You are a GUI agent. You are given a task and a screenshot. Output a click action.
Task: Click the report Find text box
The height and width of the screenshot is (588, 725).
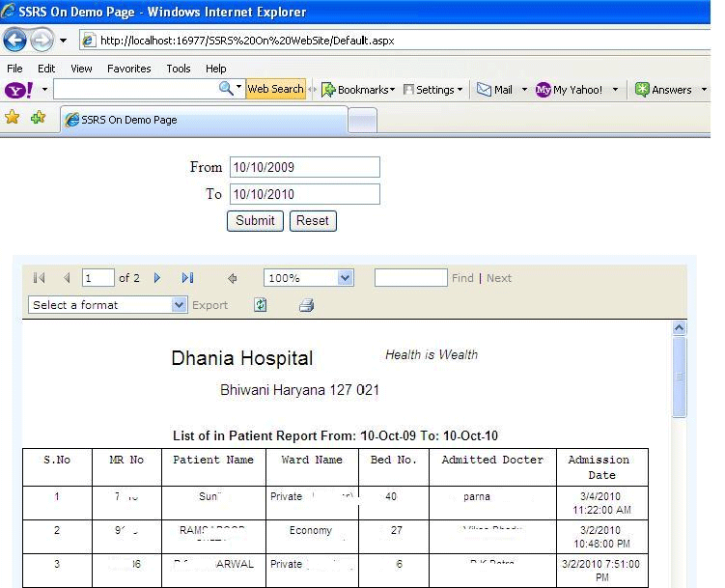pyautogui.click(x=411, y=278)
